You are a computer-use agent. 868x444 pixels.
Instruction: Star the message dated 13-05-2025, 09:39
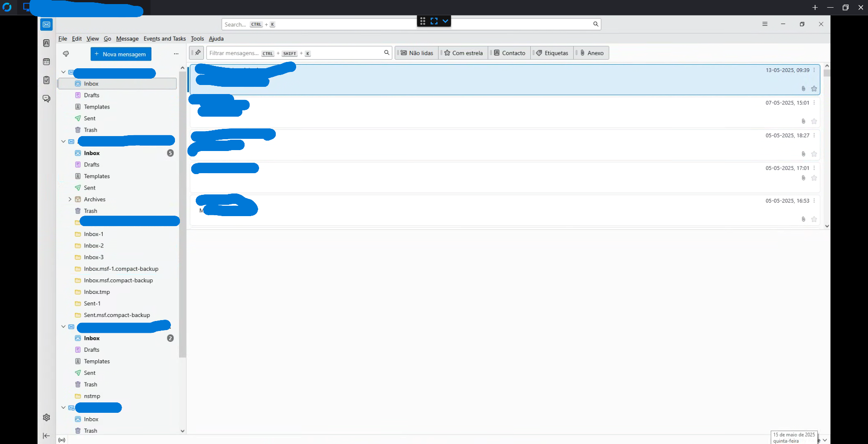(x=814, y=89)
